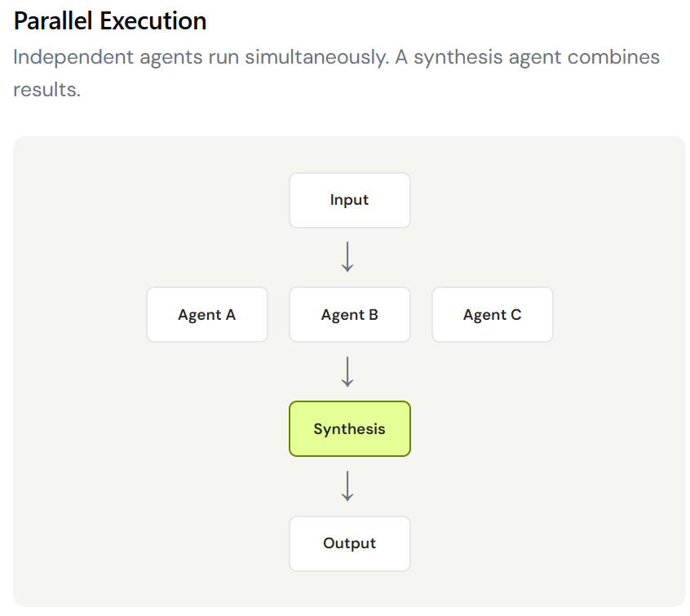Click the green Synthesis node
This screenshot has width=690, height=616.
(349, 428)
